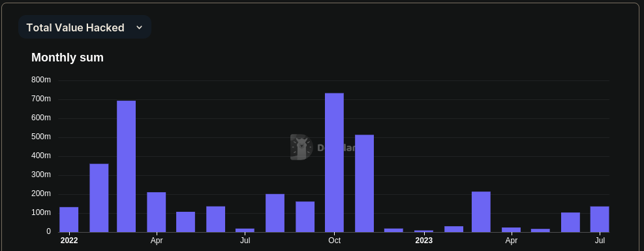Click the February 2022 bar near 360m
Viewport: 644px width, 251px height.
(x=99, y=198)
